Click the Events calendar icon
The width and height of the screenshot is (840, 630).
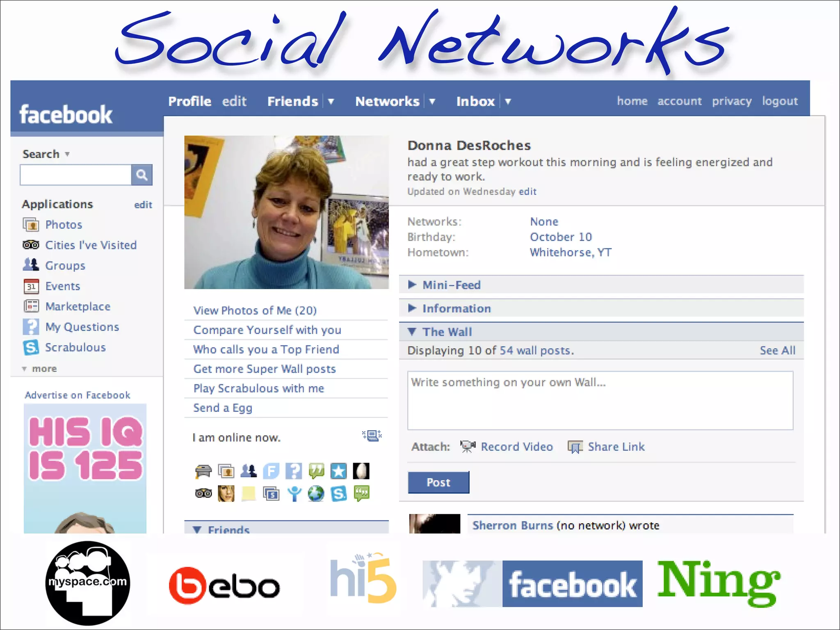tap(31, 286)
